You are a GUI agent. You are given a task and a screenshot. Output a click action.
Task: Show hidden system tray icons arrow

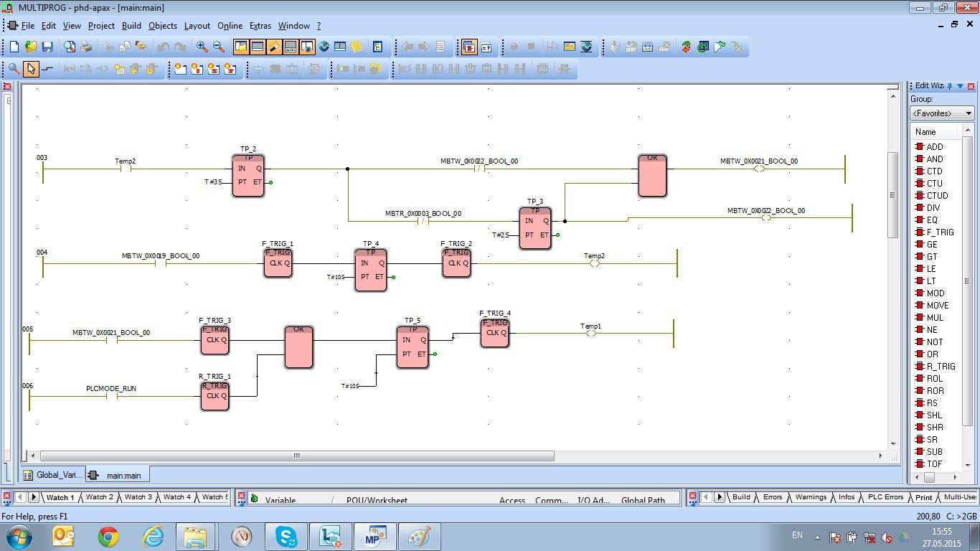(816, 537)
